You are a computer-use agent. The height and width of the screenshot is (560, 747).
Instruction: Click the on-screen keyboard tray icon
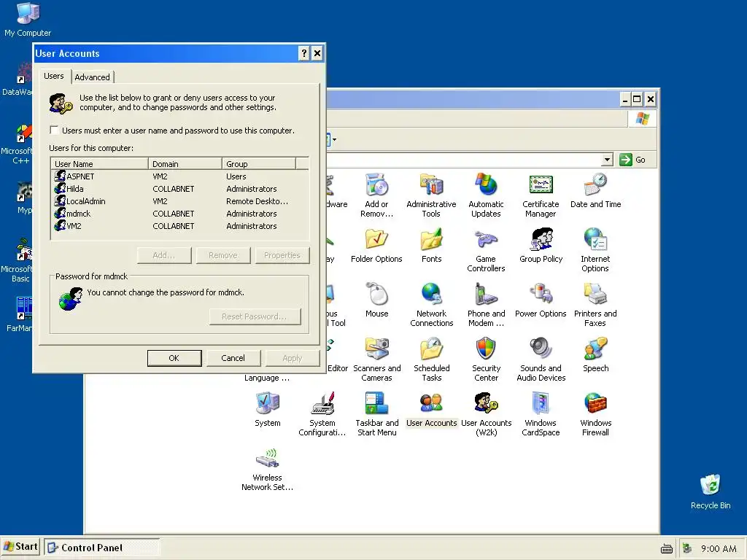point(667,548)
